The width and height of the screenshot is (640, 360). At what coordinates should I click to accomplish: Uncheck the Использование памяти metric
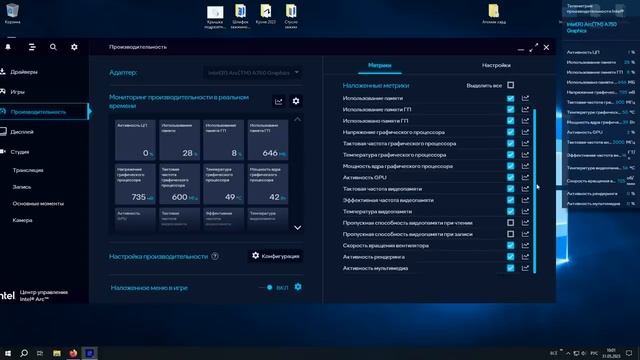click(x=510, y=98)
